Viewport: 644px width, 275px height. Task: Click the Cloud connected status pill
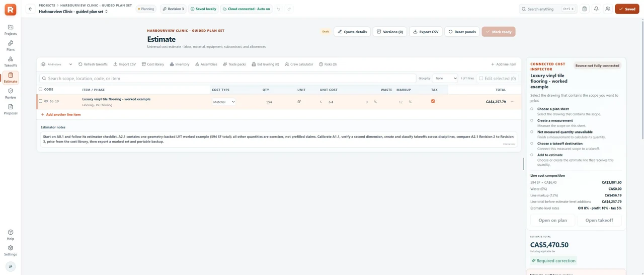(247, 9)
